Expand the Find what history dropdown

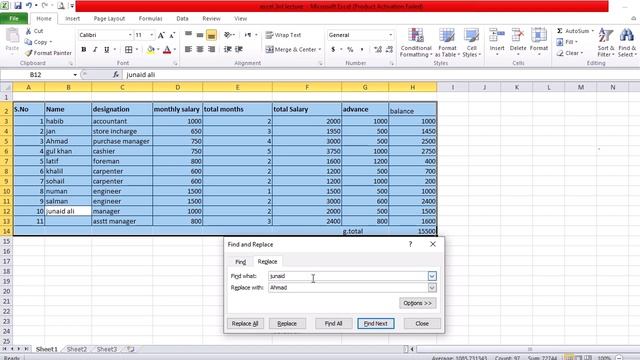[x=432, y=276]
